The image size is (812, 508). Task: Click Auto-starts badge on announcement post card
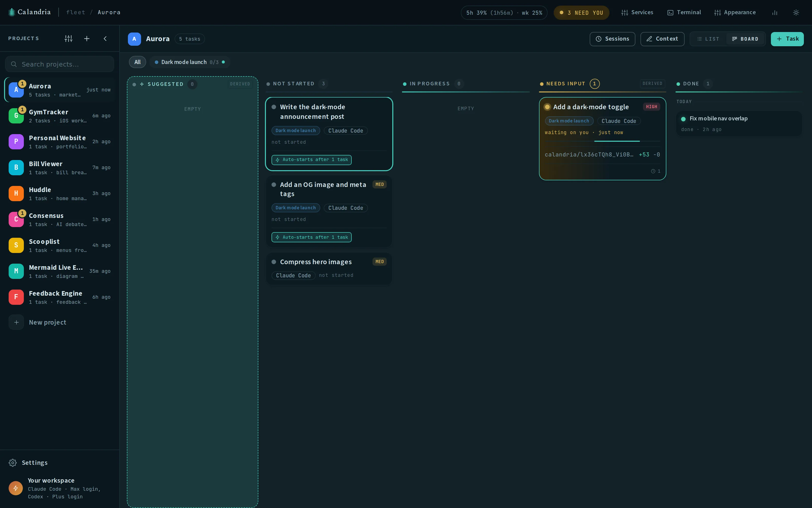(311, 160)
